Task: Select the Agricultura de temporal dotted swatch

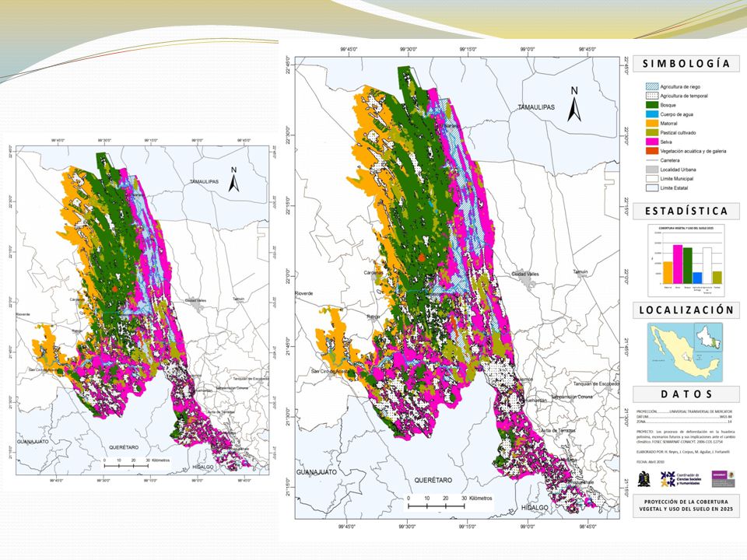Action: (652, 96)
